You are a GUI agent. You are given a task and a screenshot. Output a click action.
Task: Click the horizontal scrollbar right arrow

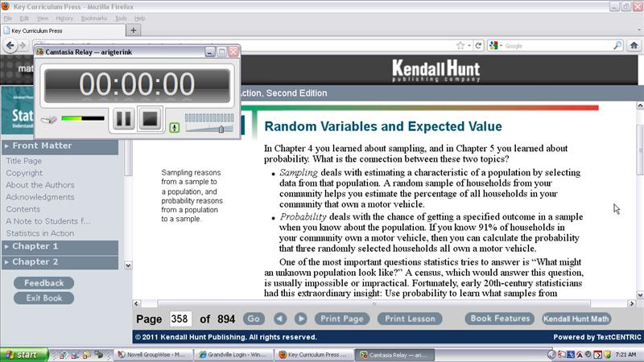coord(632,303)
